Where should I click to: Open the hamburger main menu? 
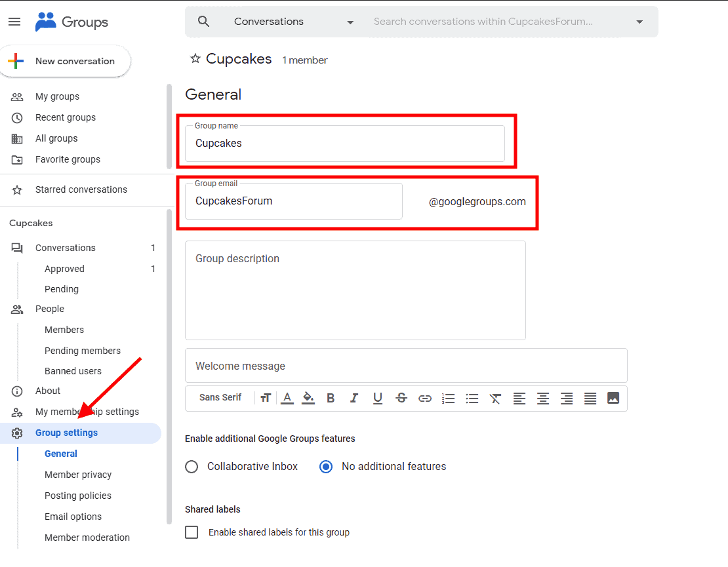click(14, 22)
